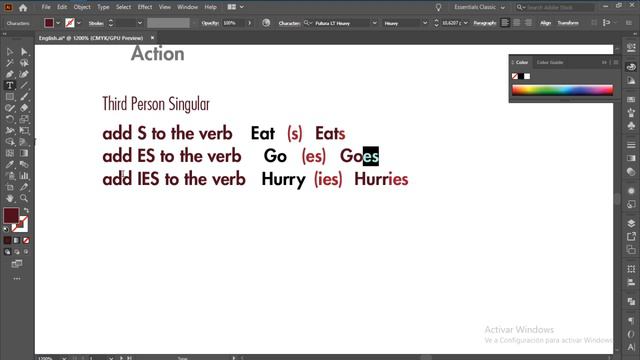Open the font family dropdown
The width and height of the screenshot is (640, 360).
pos(374,23)
